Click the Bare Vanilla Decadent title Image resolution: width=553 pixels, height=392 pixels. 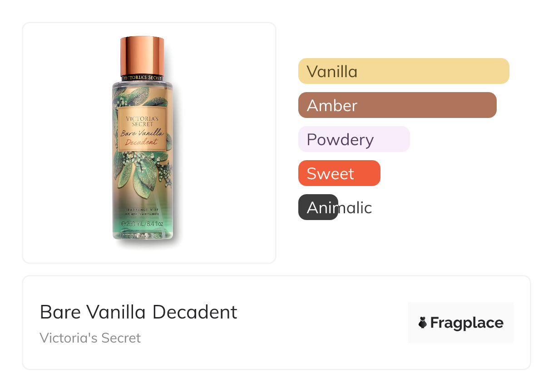coord(138,312)
